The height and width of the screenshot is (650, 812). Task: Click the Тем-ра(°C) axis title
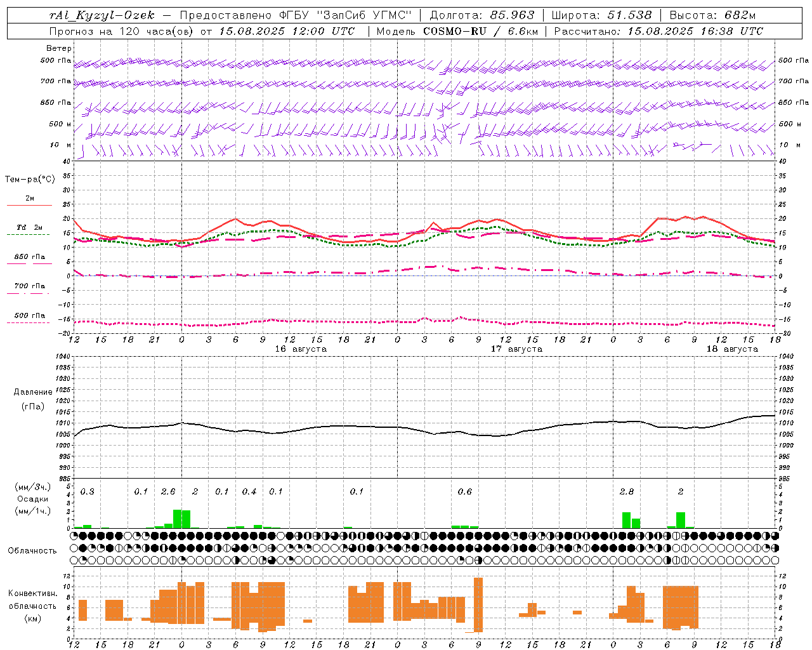pyautogui.click(x=30, y=179)
